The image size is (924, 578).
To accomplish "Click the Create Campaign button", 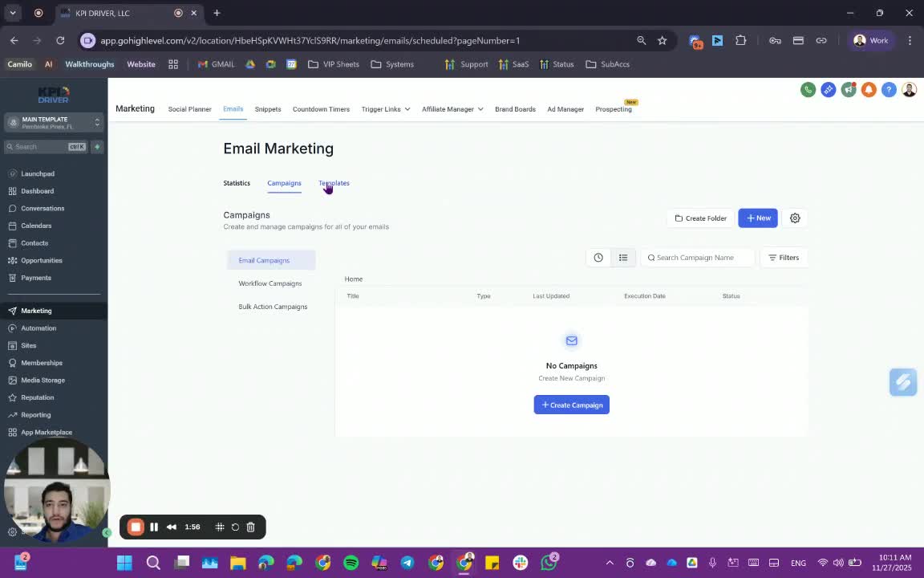I will coord(572,405).
